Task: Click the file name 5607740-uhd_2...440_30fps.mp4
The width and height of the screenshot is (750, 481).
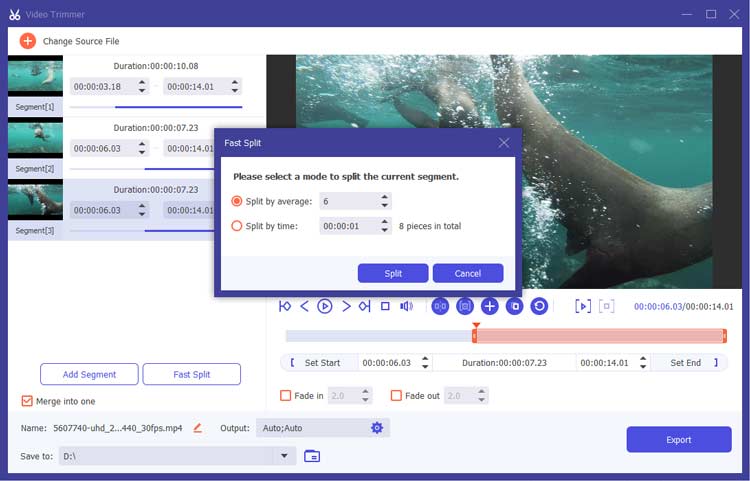Action: (x=118, y=428)
